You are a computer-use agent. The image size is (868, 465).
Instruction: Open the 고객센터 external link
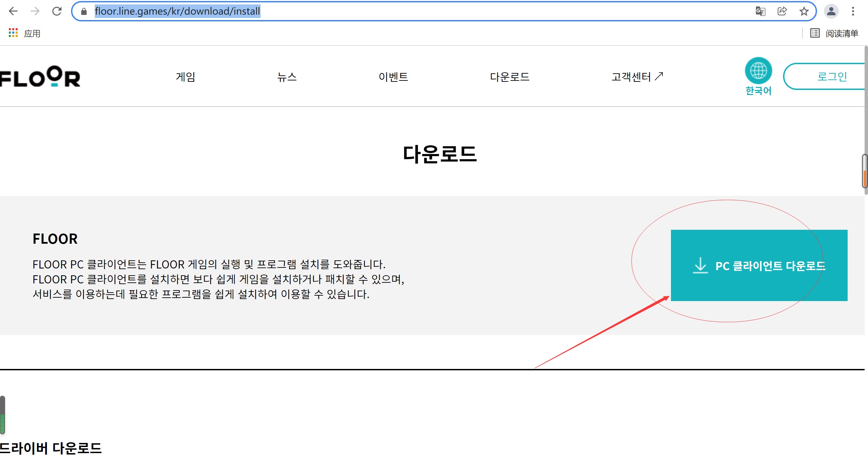(637, 77)
